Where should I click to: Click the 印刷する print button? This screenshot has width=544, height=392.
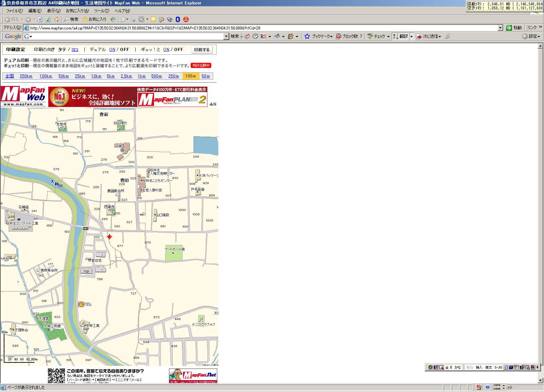pyautogui.click(x=202, y=50)
